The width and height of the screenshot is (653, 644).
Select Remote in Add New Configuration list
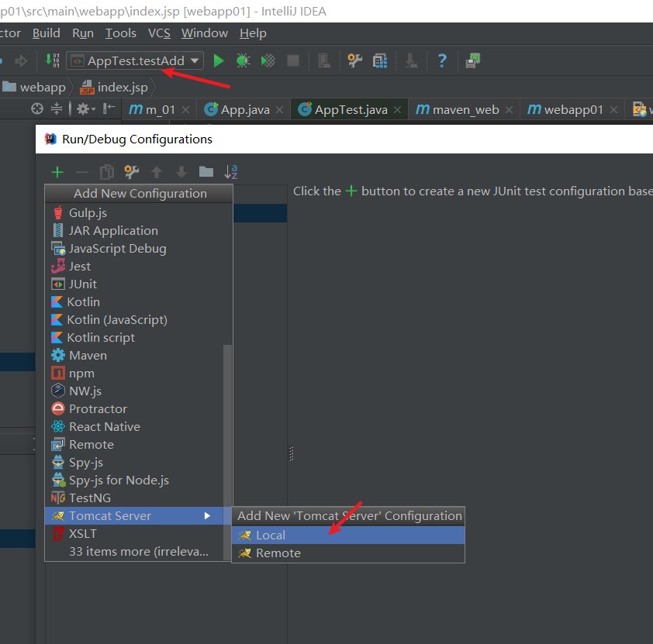[134, 445]
